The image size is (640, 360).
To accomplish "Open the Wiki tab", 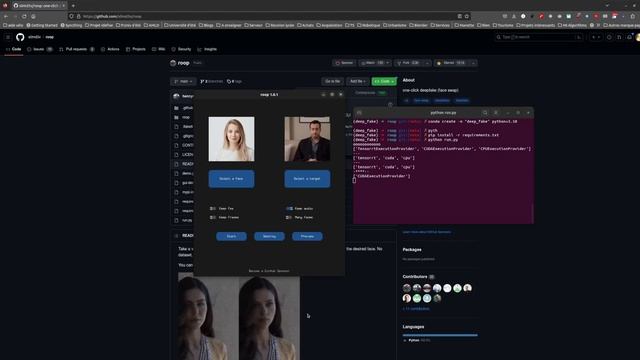I will point(158,49).
